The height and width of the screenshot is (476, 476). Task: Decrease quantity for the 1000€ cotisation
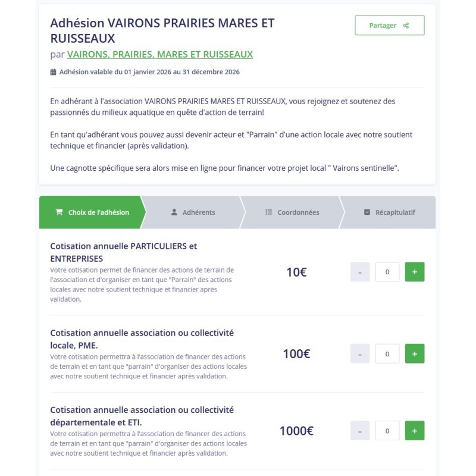pos(359,430)
